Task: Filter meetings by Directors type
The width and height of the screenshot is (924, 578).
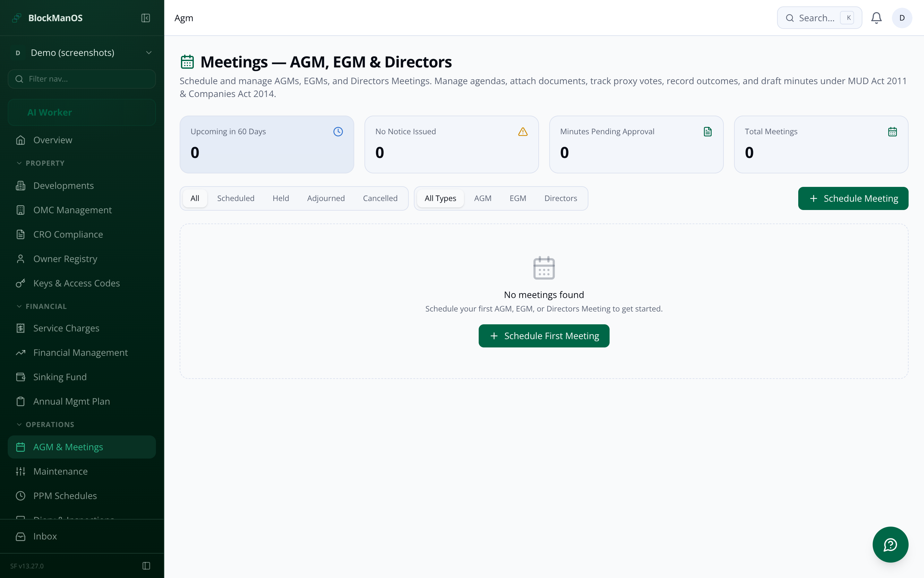Action: point(560,198)
